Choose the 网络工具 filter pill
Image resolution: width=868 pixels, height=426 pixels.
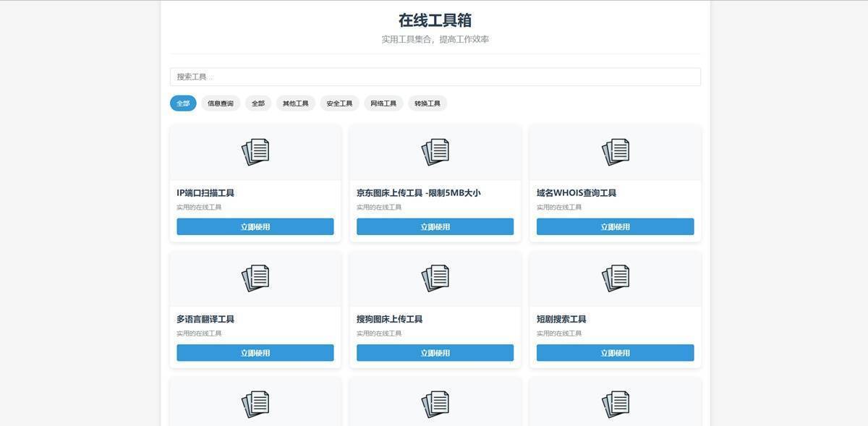pyautogui.click(x=383, y=103)
